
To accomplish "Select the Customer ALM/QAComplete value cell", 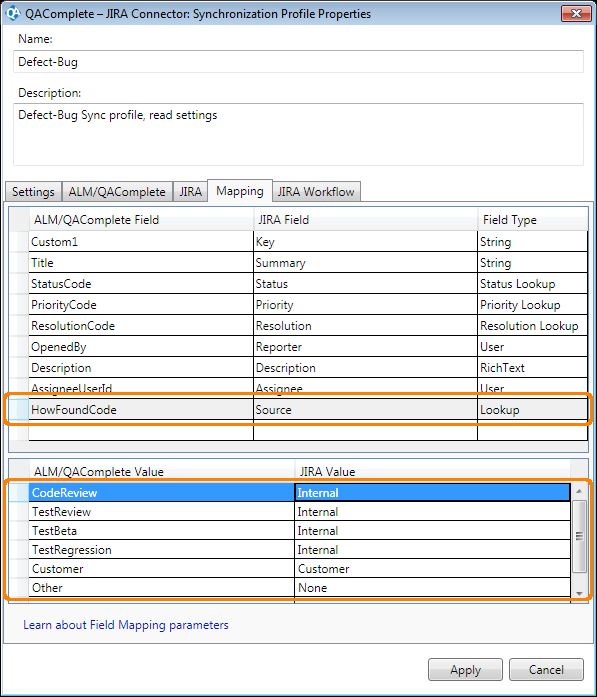I will coord(162,569).
